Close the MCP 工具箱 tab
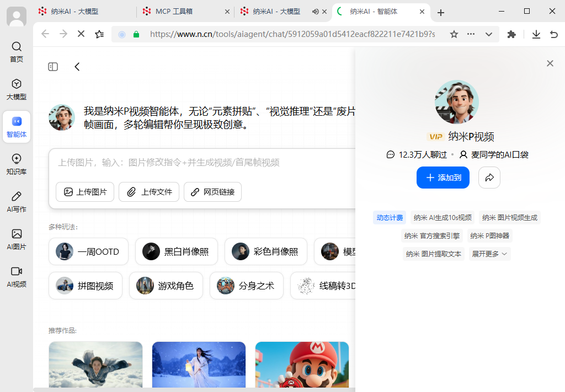 coord(227,12)
